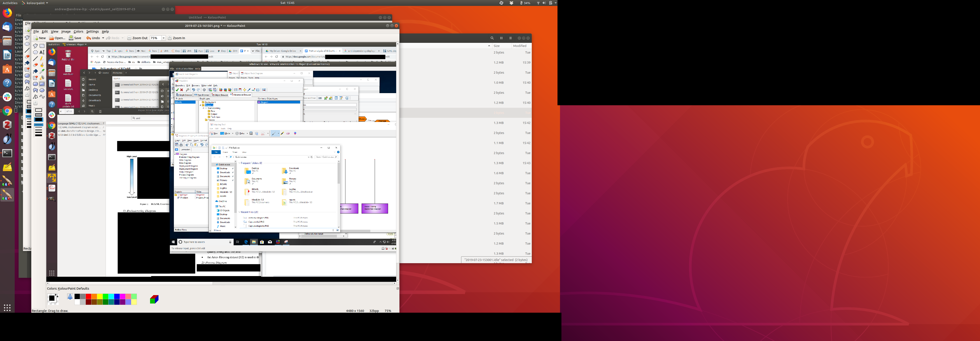The image size is (980, 341).
Task: Click the Save button
Action: pyautogui.click(x=75, y=38)
